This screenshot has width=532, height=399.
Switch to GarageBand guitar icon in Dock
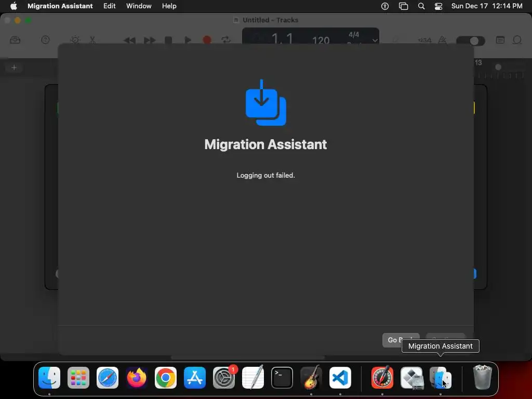(311, 378)
